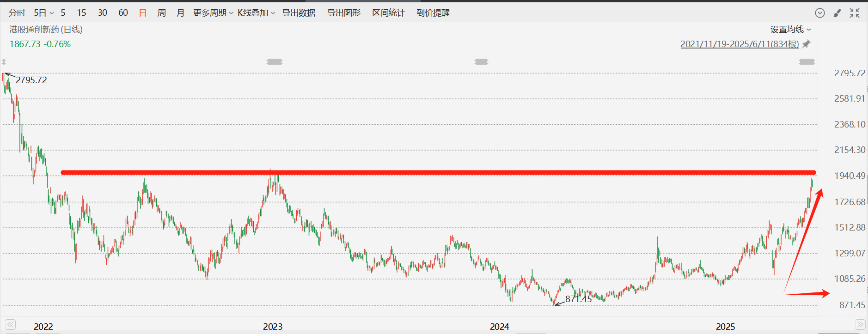This screenshot has height=334, width=868.
Task: Click the grey marker near the date range pin
Action: [807, 61]
